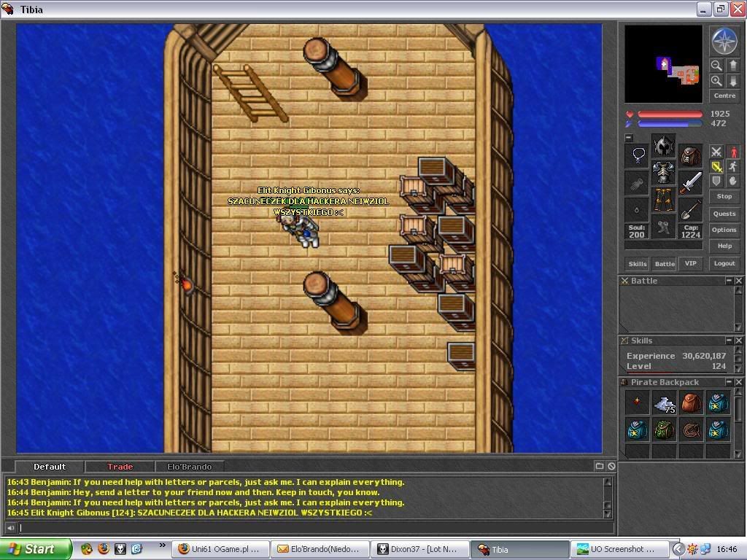The width and height of the screenshot is (747, 560).
Task: Move minimap one floor up
Action: (x=733, y=65)
